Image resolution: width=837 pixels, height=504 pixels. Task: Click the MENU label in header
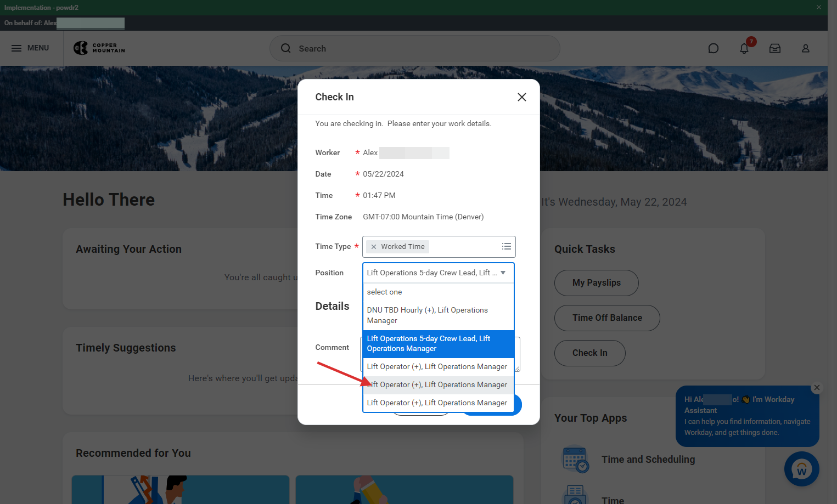pos(38,48)
